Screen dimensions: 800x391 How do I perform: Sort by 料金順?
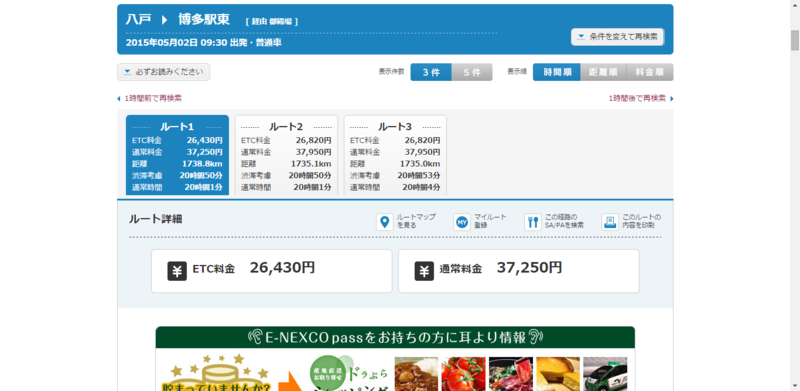[649, 72]
